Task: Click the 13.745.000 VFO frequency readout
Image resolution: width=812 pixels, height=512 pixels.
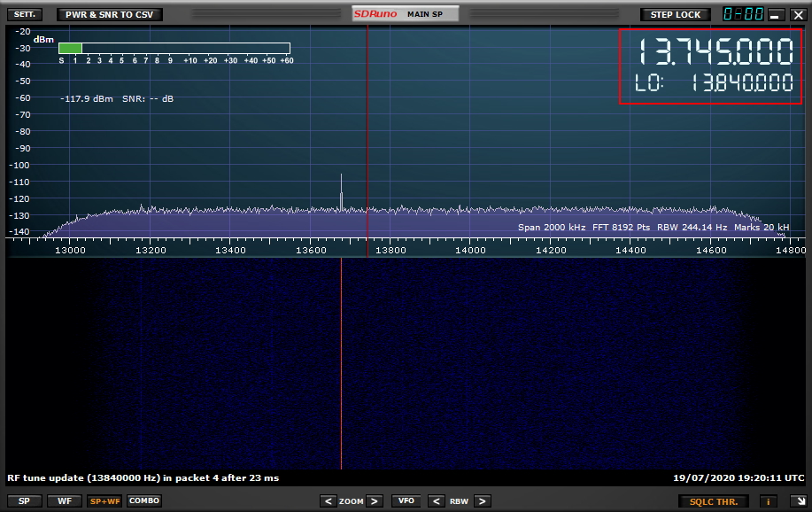Action: point(715,52)
